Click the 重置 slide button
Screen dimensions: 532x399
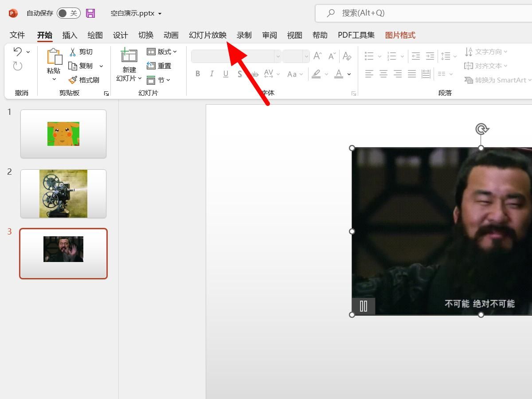tap(159, 66)
